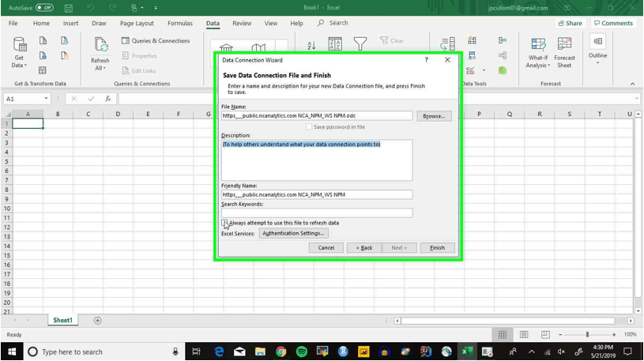Open Existing Connections icon
This screenshot has width=644, height=361.
click(65, 55)
